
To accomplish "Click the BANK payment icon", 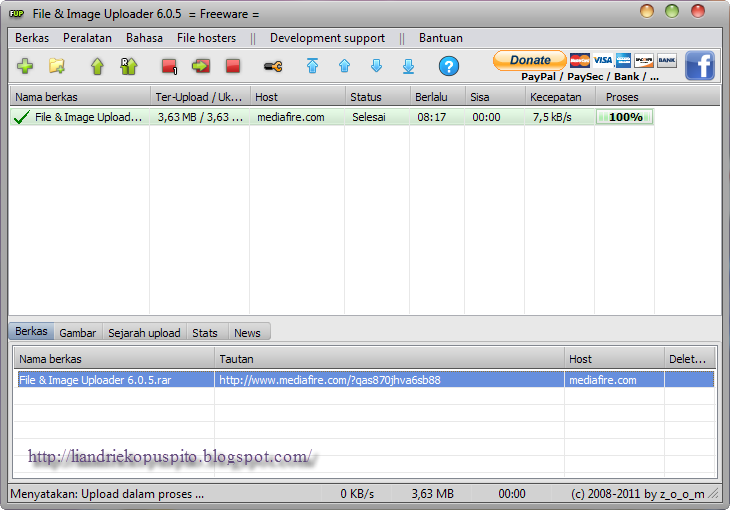I will [667, 60].
